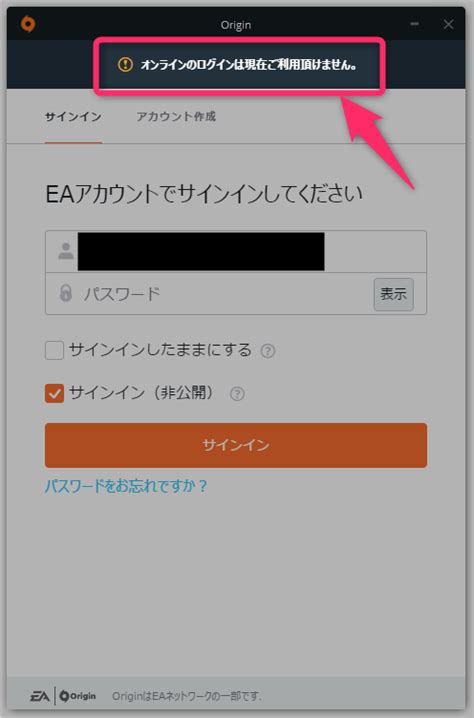474x718 pixels.
Task: Click the padlock icon beside パスワード
Action: point(66,293)
